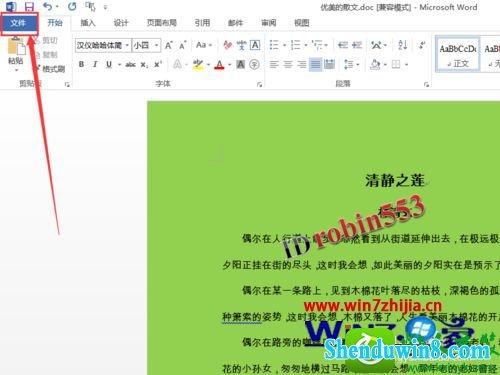Open the 邮件 (Mailings) tab
The height and width of the screenshot is (375, 500).
coord(235,23)
